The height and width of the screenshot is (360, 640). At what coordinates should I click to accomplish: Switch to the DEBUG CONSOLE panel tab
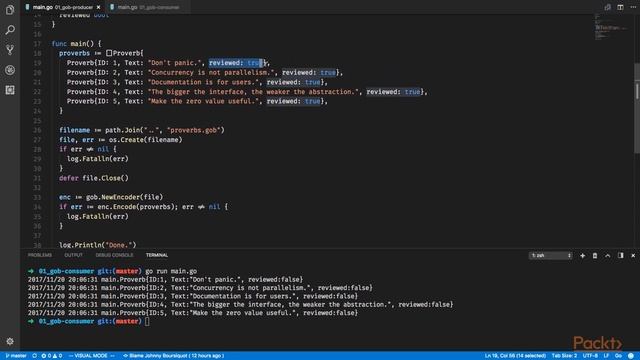tap(114, 255)
